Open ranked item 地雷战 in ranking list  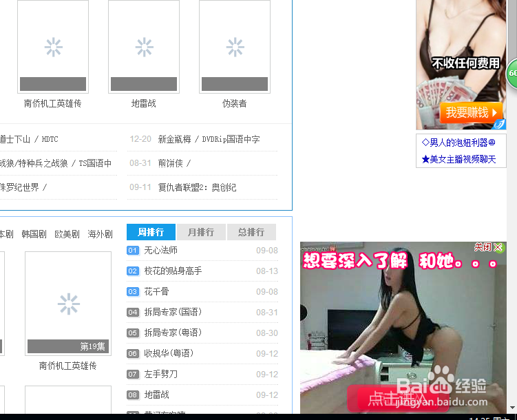[156, 395]
